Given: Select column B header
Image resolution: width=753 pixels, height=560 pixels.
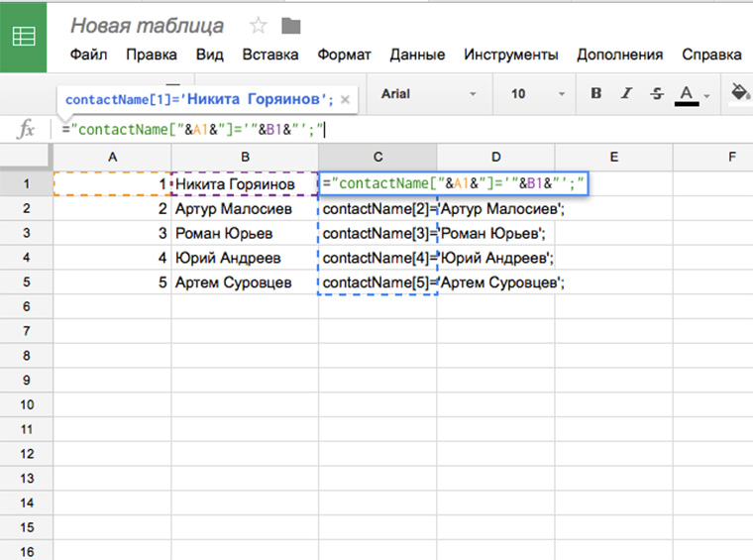Looking at the screenshot, I should (245, 157).
